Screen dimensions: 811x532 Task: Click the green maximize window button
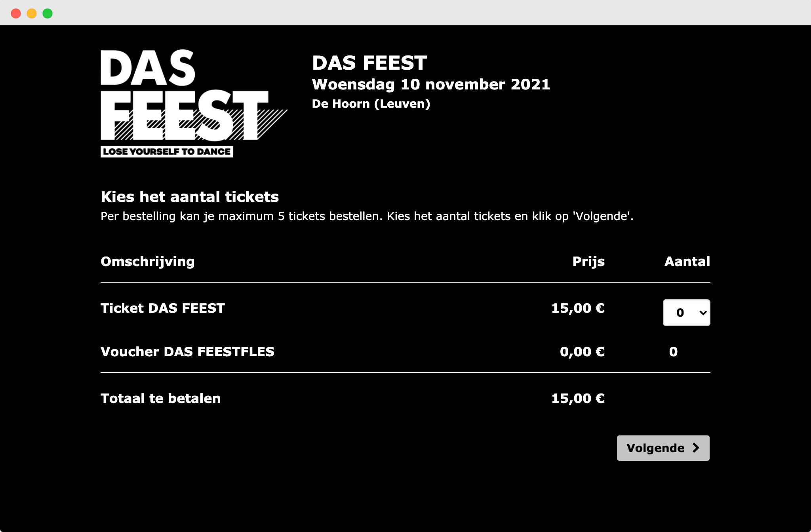(48, 13)
